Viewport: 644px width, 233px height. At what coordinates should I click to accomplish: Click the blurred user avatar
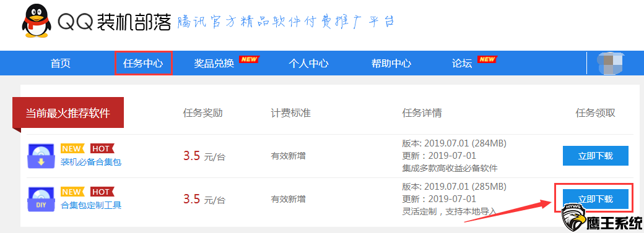(x=611, y=63)
